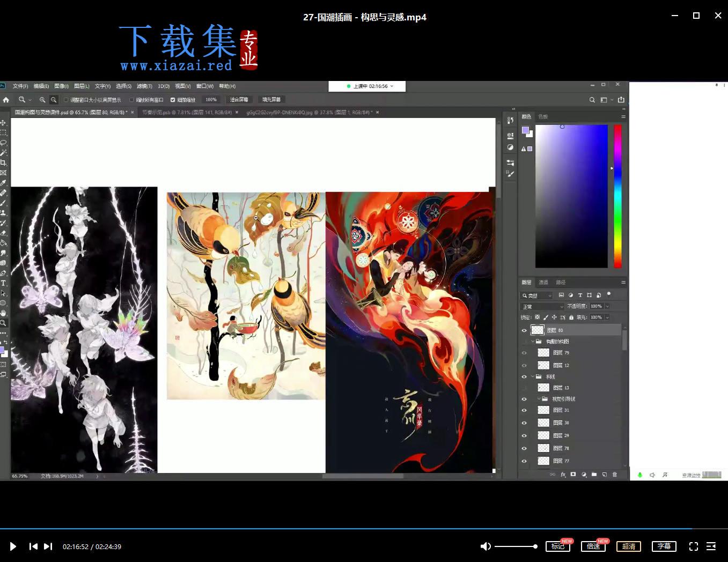The image size is (728, 562).
Task: Switch to the 路径 tab
Action: (x=561, y=282)
